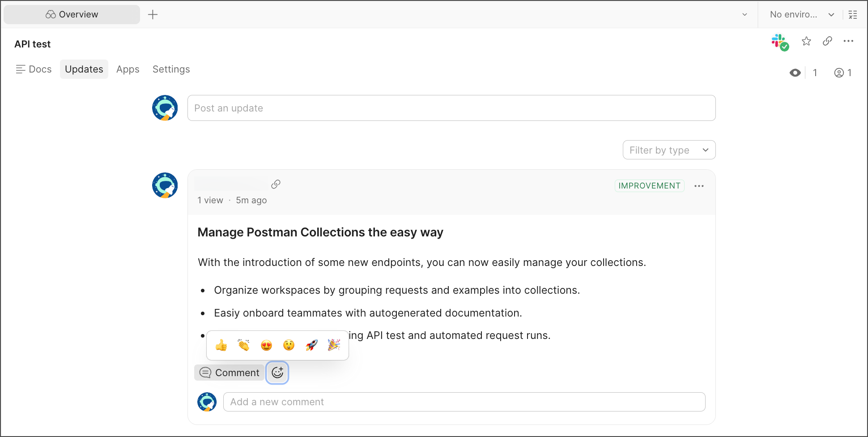
Task: Focus the Post an update field
Action: (x=451, y=108)
